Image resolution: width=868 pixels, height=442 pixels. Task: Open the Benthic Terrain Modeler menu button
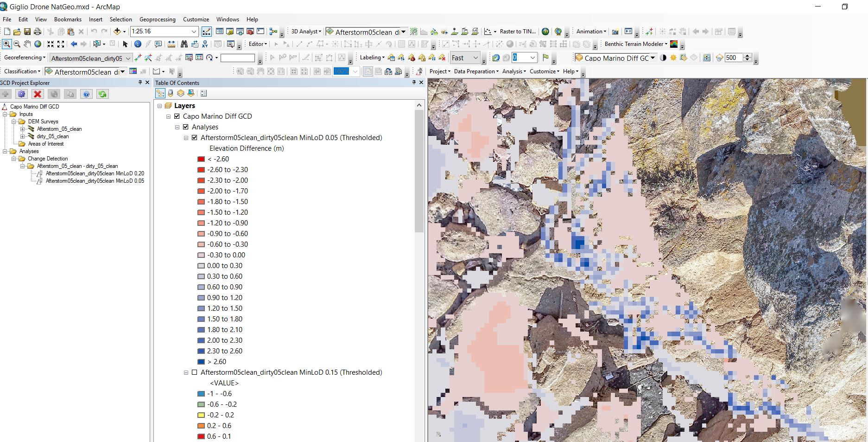tap(636, 44)
